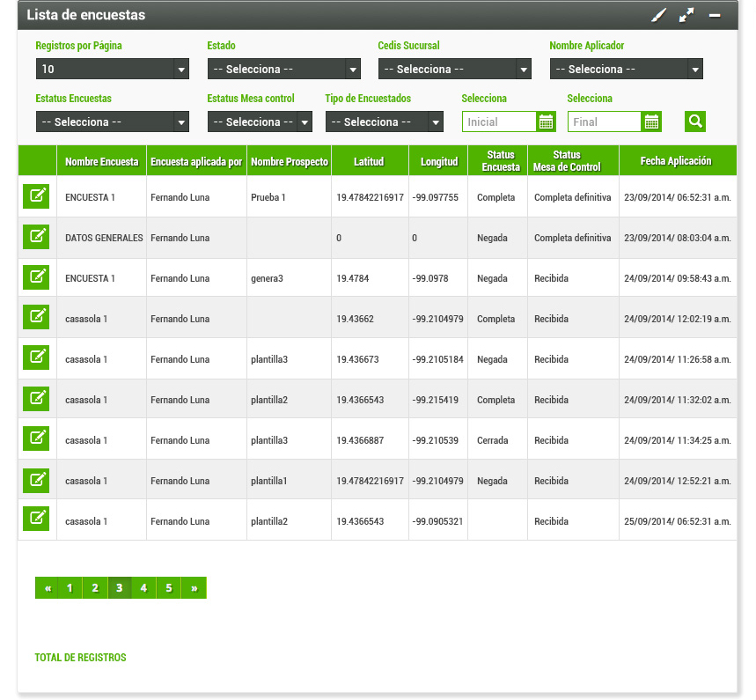The height and width of the screenshot is (700, 756).
Task: Click the edit icon on the last casasola 1 row
Action: tap(36, 518)
